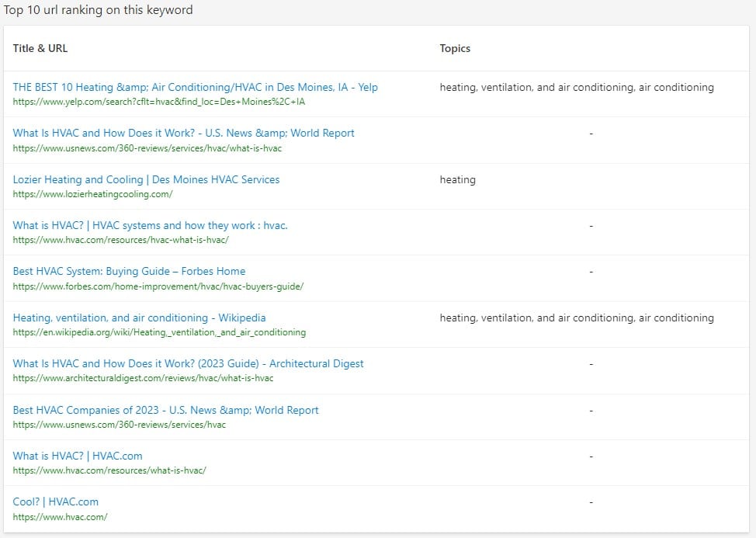Image resolution: width=756 pixels, height=538 pixels.
Task: Open the https://www.hvac.com/ URL
Action: [x=61, y=517]
